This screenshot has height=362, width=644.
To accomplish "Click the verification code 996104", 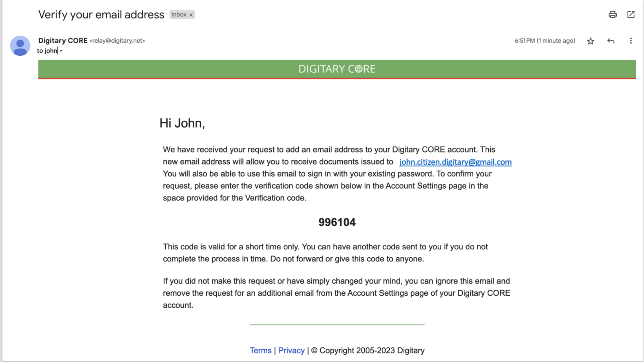I will tap(337, 222).
